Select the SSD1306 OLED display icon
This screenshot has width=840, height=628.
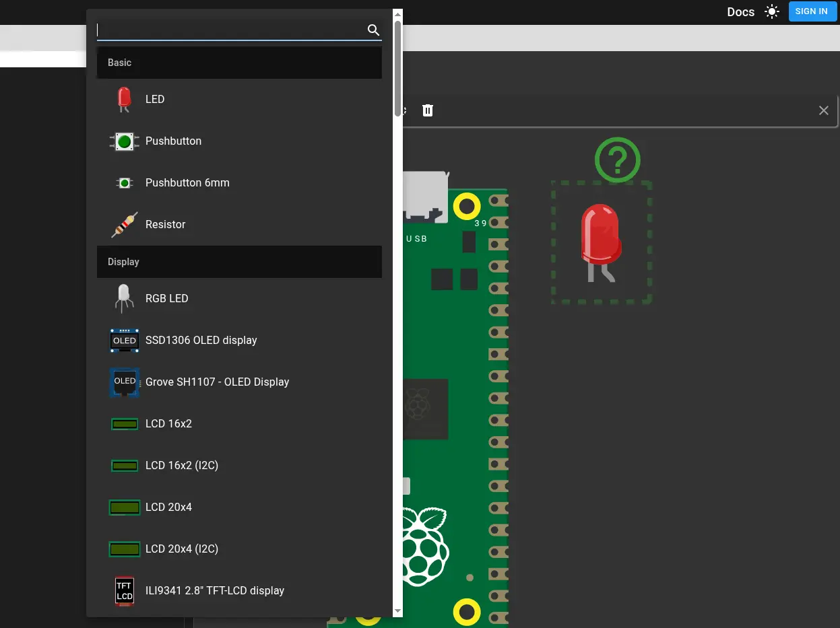tap(124, 341)
